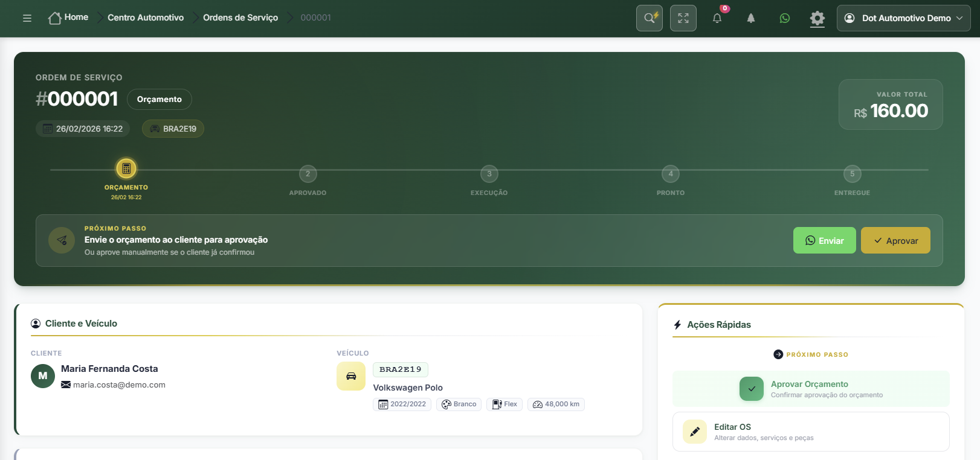Open the notifications bell with badge
Viewport: 980px width, 460px height.
tap(717, 18)
